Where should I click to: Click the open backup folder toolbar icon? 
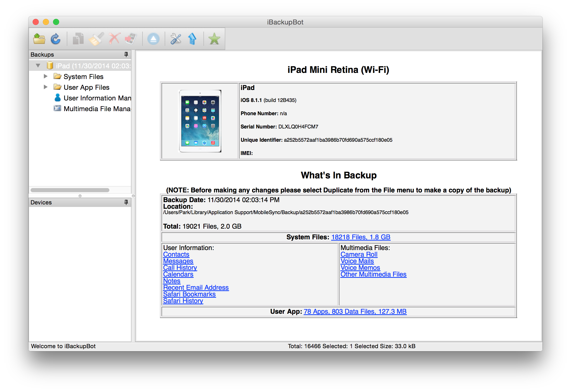[x=39, y=39]
